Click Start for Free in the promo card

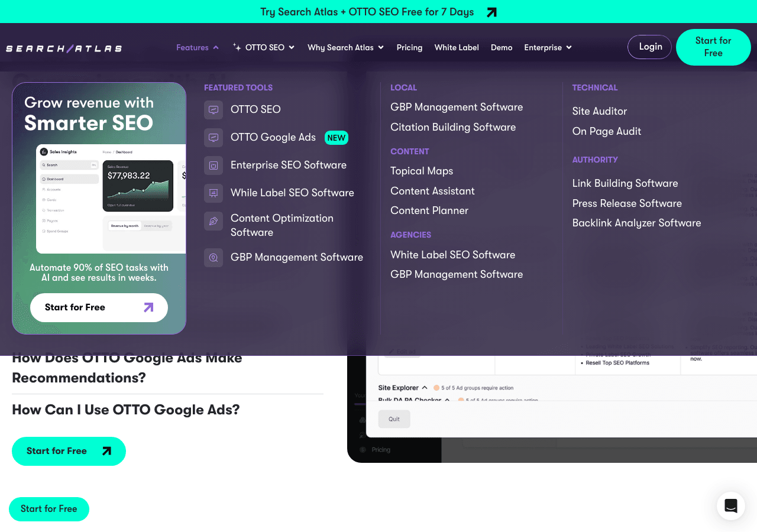point(99,307)
